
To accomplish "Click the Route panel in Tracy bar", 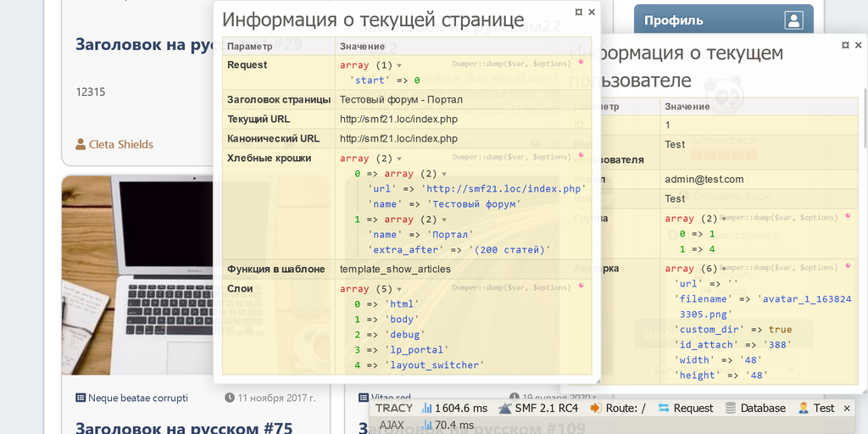I will click(x=618, y=408).
